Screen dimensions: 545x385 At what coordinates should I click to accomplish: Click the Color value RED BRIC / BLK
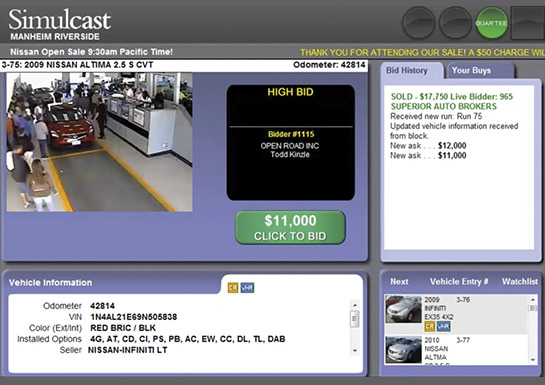(x=123, y=328)
